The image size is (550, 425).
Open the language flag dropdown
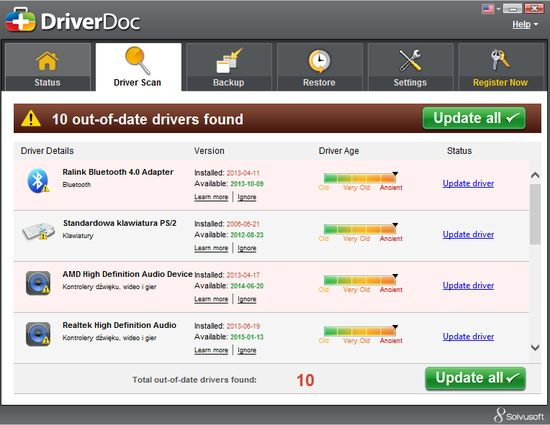pyautogui.click(x=490, y=9)
